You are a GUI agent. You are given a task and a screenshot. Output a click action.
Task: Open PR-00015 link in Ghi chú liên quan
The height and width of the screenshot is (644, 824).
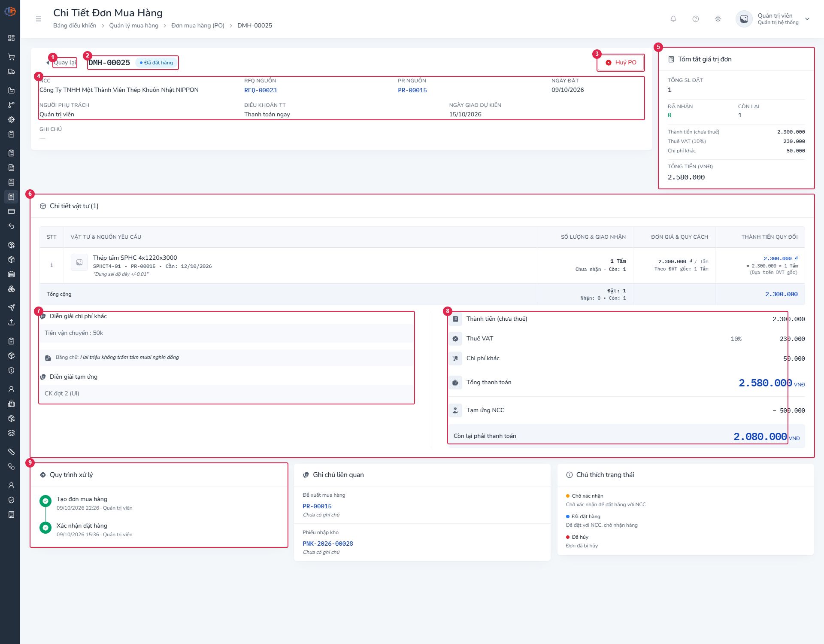coord(317,506)
